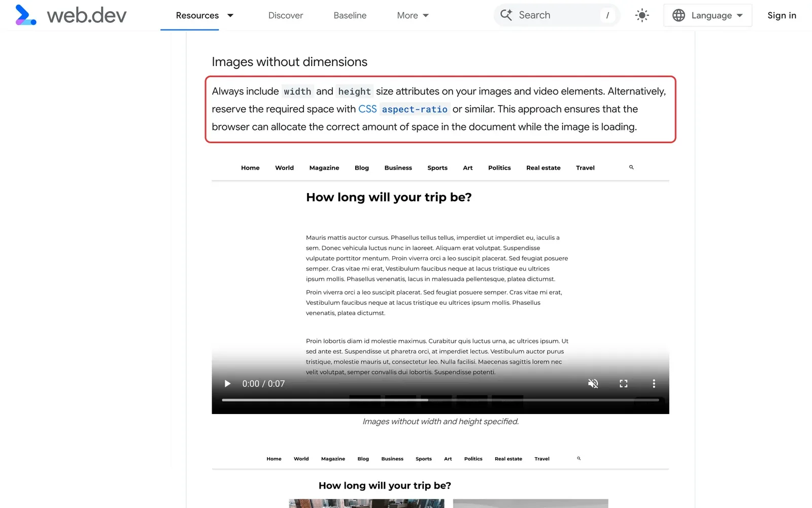The width and height of the screenshot is (812, 508).
Task: Click the web.dev logo icon
Action: [x=26, y=15]
